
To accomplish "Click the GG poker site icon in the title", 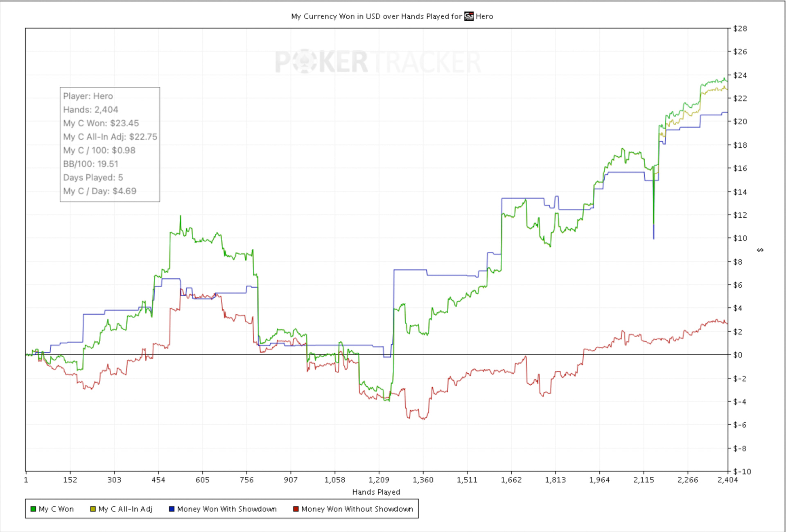I will pos(469,16).
